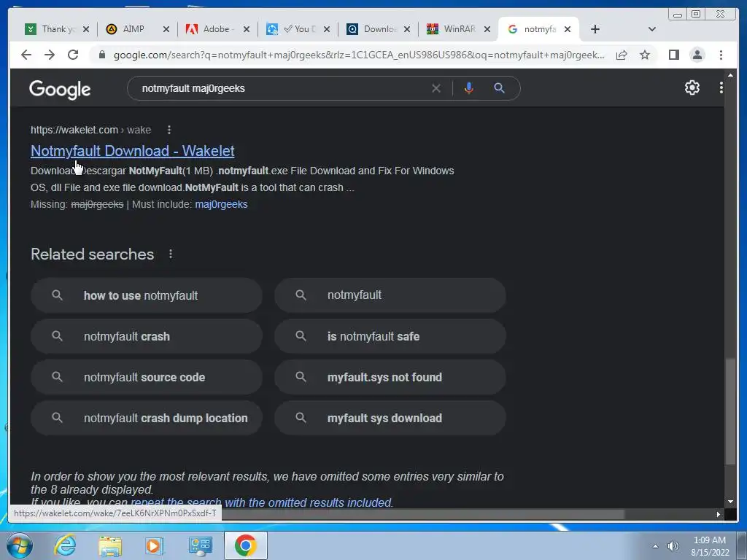Submit the search with the magnifier icon
Screen dimensions: 747x560
499,88
